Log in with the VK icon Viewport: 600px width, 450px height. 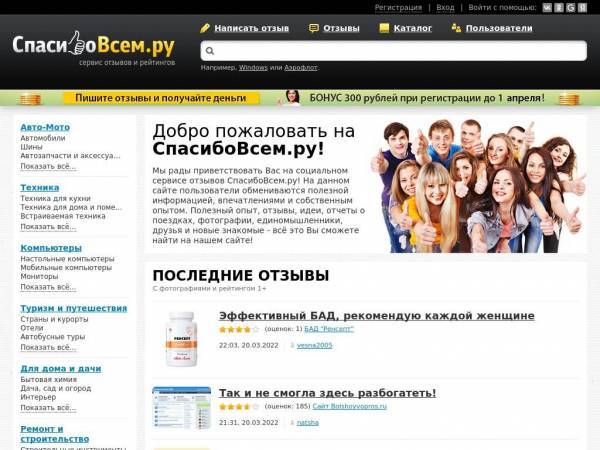[x=547, y=8]
